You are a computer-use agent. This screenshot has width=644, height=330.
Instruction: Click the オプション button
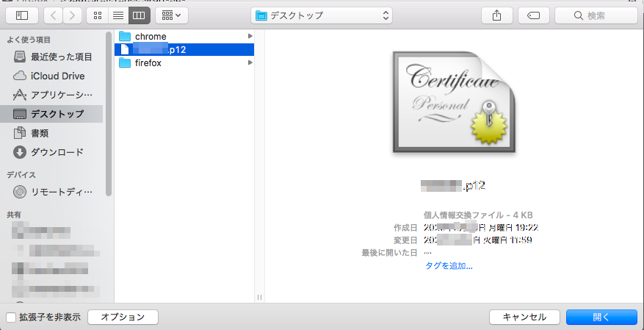(x=123, y=317)
